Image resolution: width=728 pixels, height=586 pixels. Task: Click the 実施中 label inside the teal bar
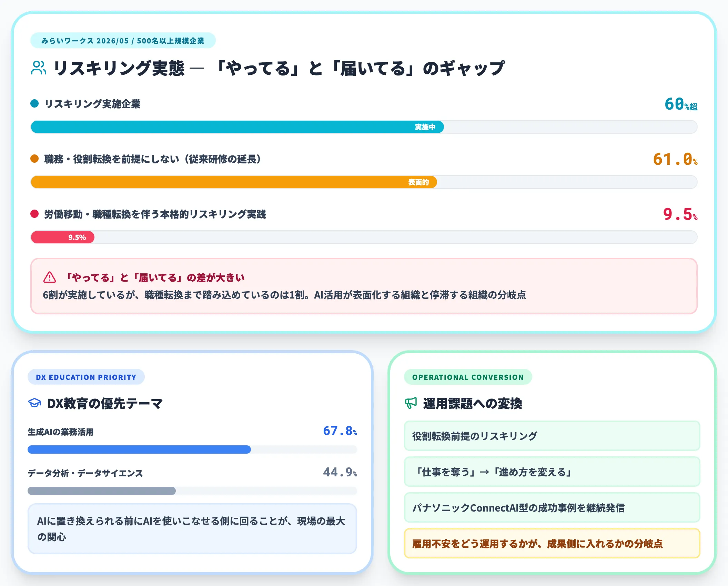[425, 127]
